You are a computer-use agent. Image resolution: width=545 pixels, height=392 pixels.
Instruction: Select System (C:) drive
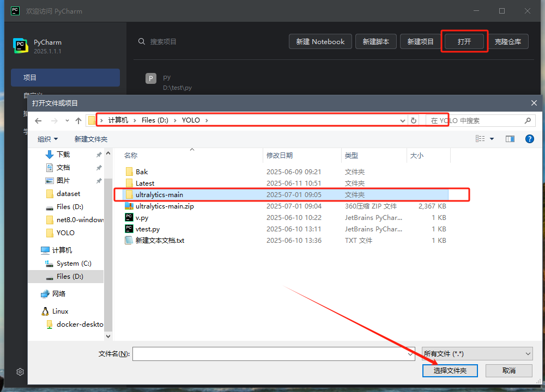74,264
